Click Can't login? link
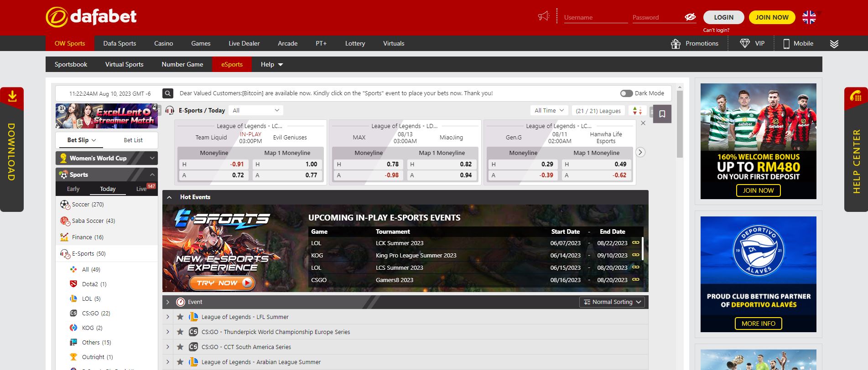This screenshot has height=370, width=868. point(716,30)
